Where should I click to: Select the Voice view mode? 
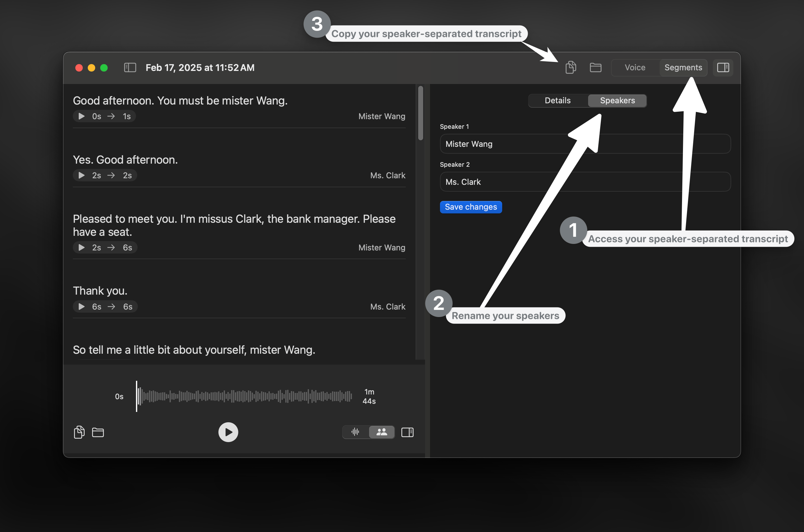[635, 68]
